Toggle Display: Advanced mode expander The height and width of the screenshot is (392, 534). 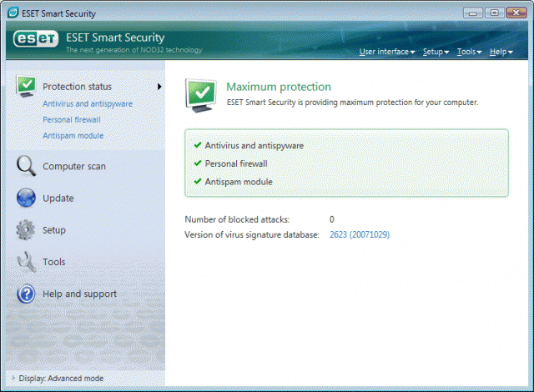(x=13, y=378)
